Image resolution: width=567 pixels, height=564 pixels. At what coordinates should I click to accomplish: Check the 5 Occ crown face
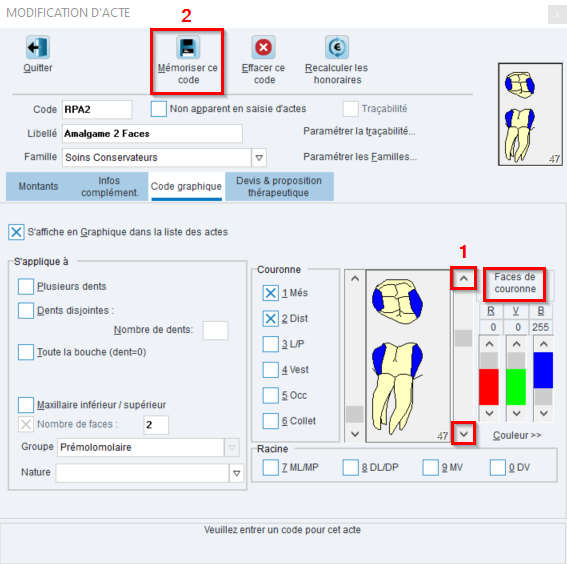[x=270, y=395]
